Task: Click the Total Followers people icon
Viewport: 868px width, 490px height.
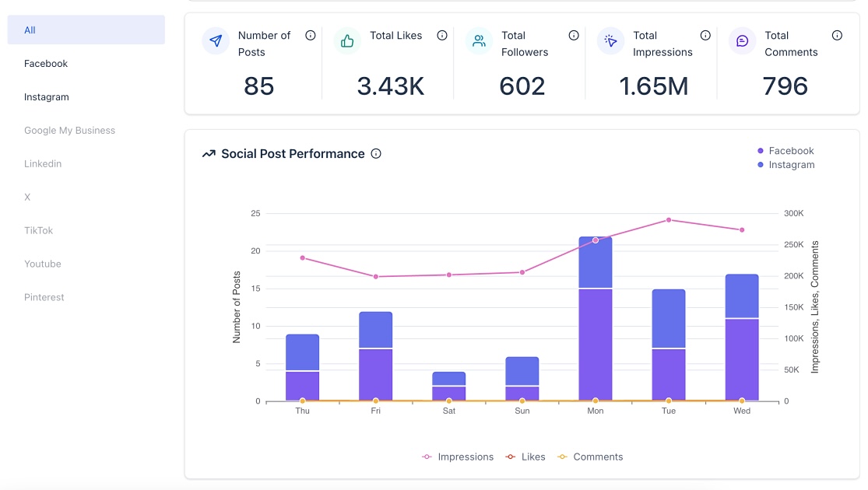Action: 479,41
